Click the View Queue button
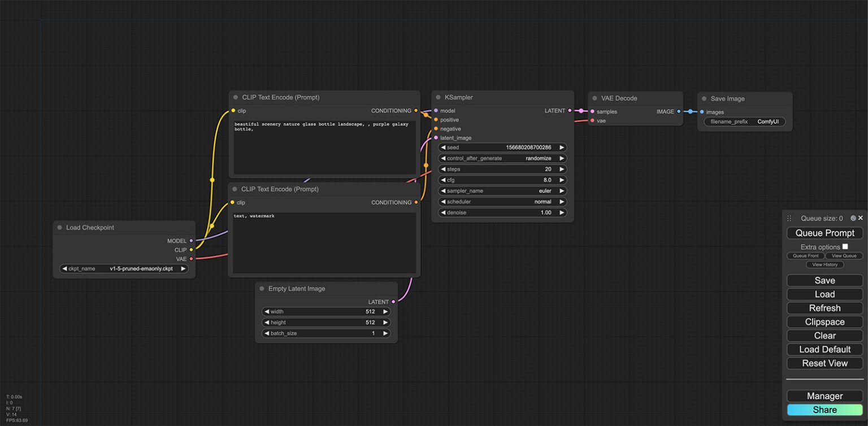 pyautogui.click(x=844, y=256)
